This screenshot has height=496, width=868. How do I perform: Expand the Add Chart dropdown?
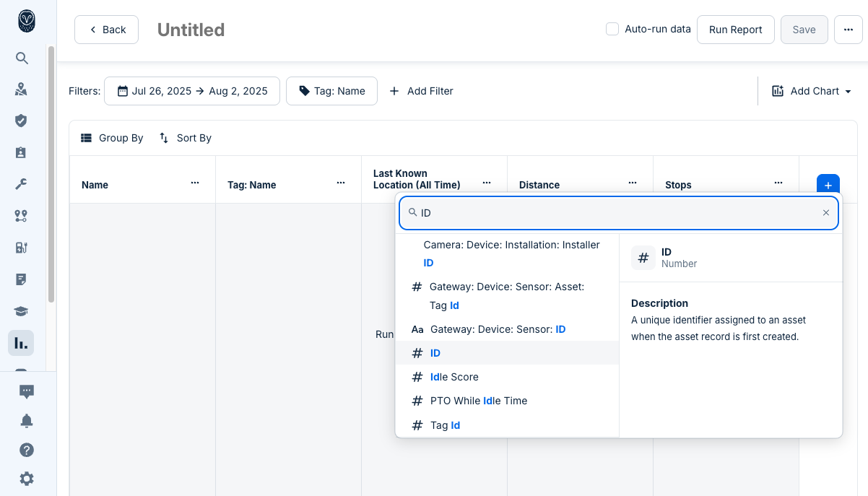pos(812,91)
